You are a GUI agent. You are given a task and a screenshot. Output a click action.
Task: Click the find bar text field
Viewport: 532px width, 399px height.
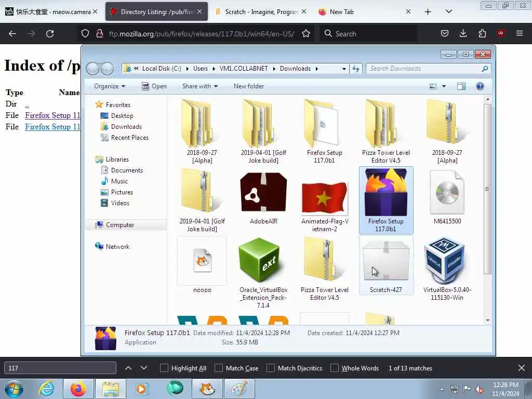click(x=60, y=368)
